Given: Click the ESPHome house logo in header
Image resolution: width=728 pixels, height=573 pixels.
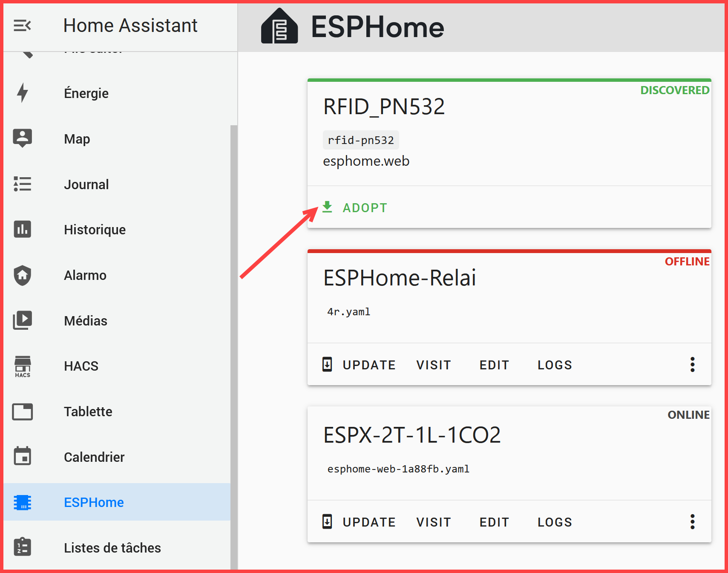Looking at the screenshot, I should coord(279,26).
